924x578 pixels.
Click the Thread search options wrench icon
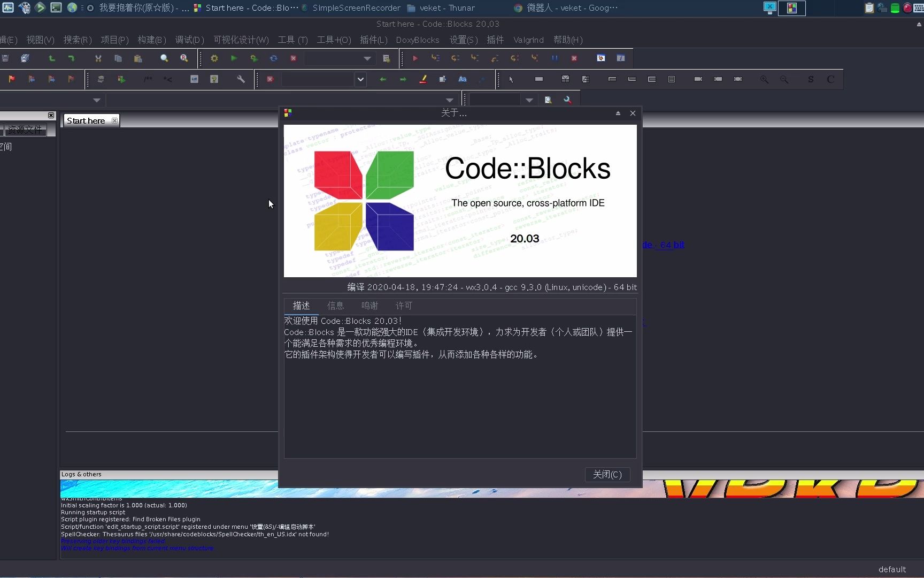(567, 100)
